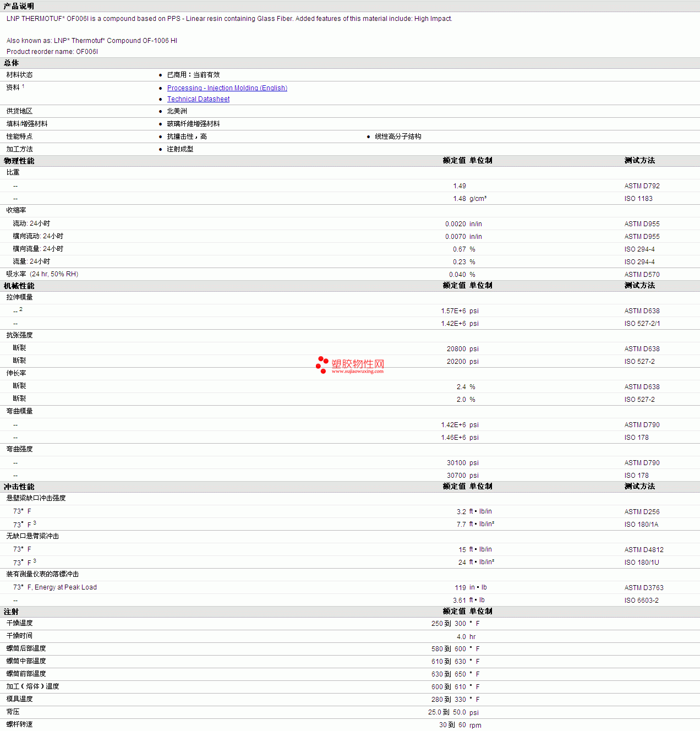Click the '总体' section header

coord(11,63)
